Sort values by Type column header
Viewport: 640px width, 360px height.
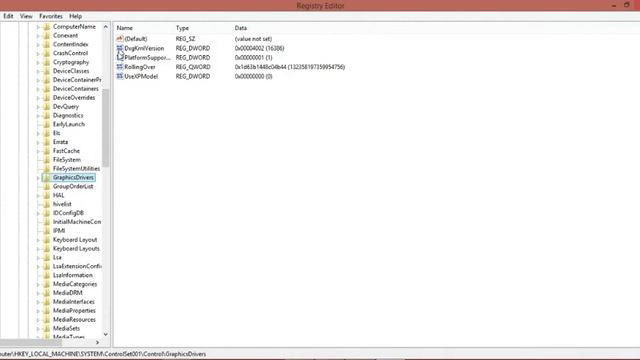tap(182, 28)
